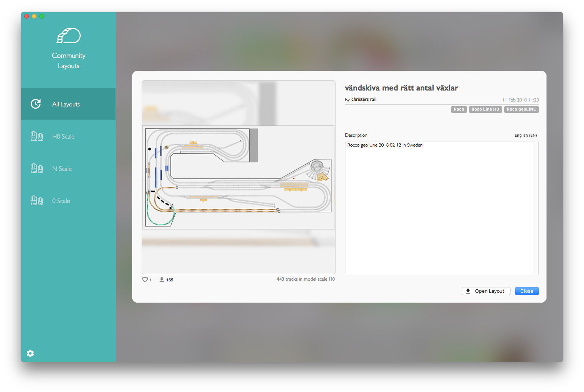
Task: Click the title vändskiva med rätt antal växlar
Action: click(401, 88)
